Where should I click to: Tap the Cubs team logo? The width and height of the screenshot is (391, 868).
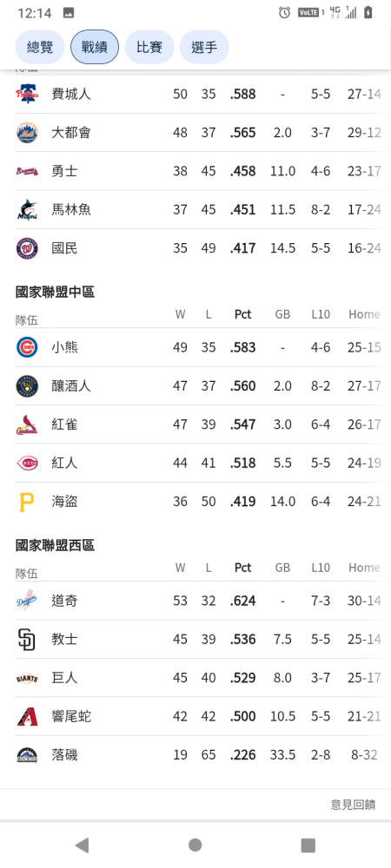[x=27, y=348]
